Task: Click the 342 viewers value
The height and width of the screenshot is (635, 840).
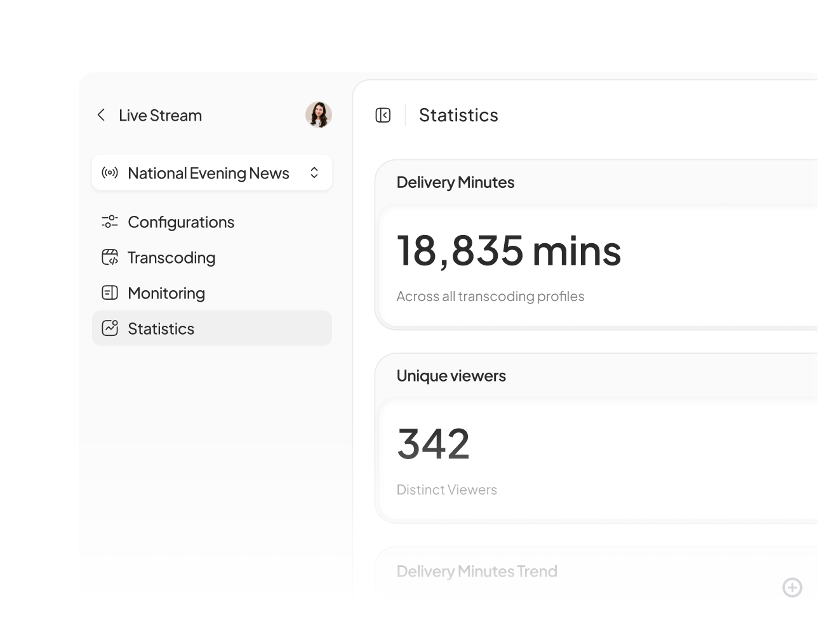Action: (433, 443)
